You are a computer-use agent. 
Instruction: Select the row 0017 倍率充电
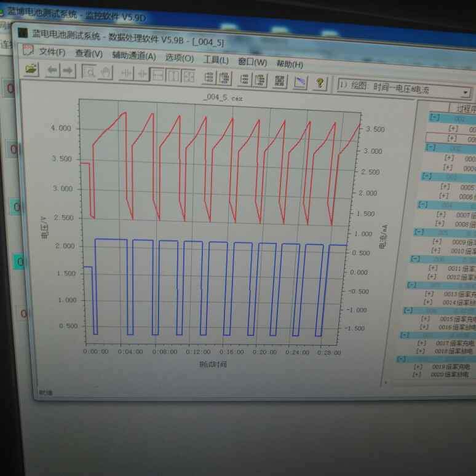pos(454,343)
